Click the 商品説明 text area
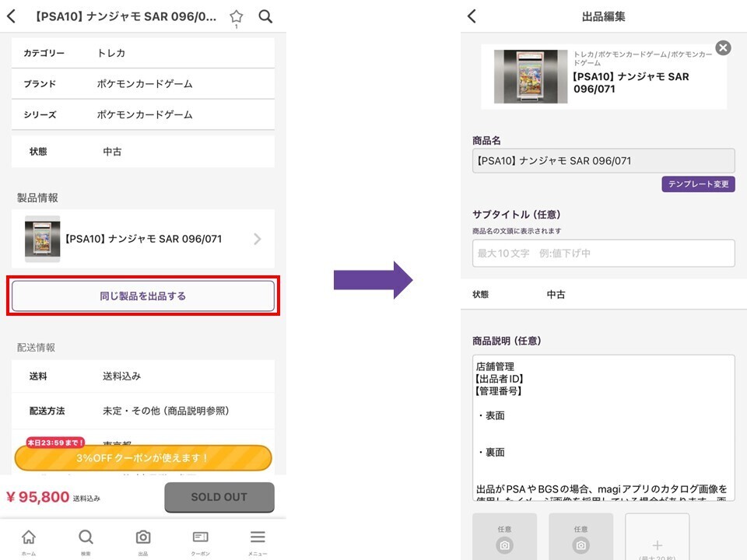747x560 pixels. (x=603, y=428)
